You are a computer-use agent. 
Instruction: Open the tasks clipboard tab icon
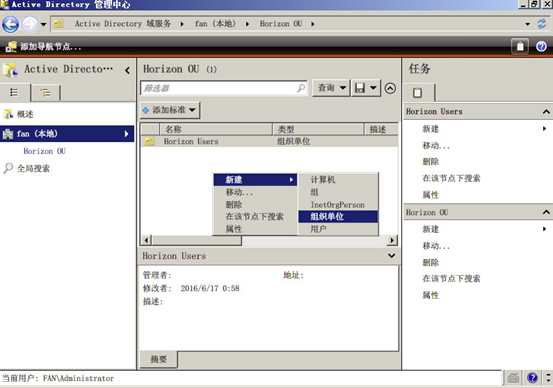click(x=418, y=93)
